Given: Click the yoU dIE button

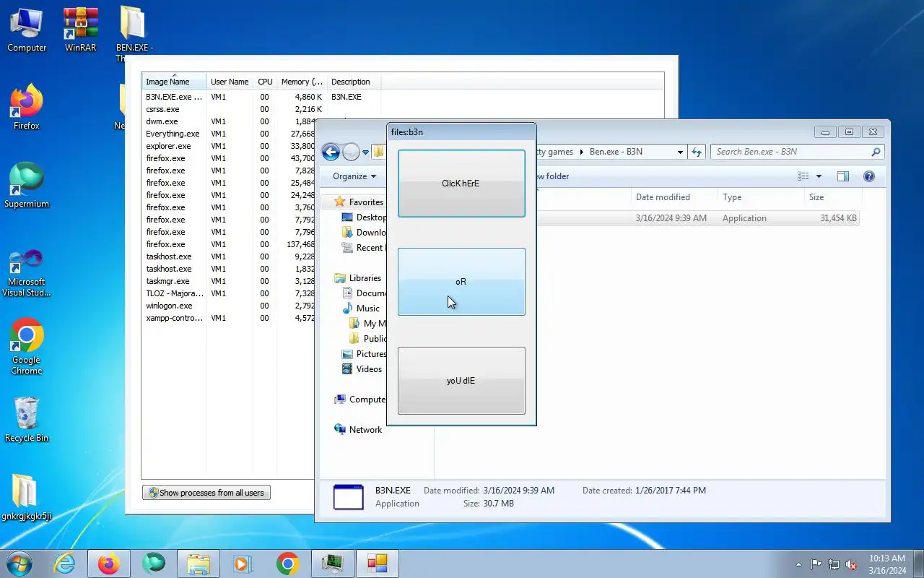Looking at the screenshot, I should [x=461, y=381].
